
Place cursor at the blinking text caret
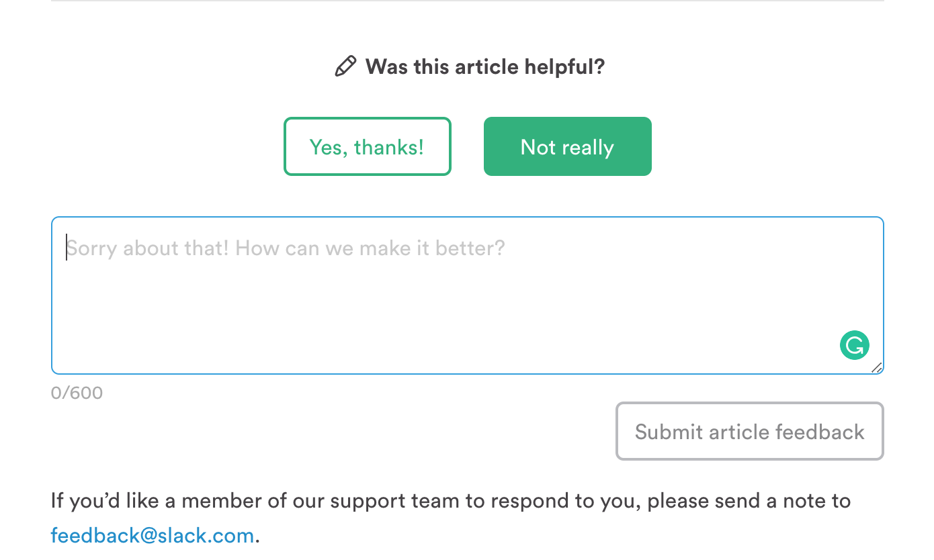(67, 248)
